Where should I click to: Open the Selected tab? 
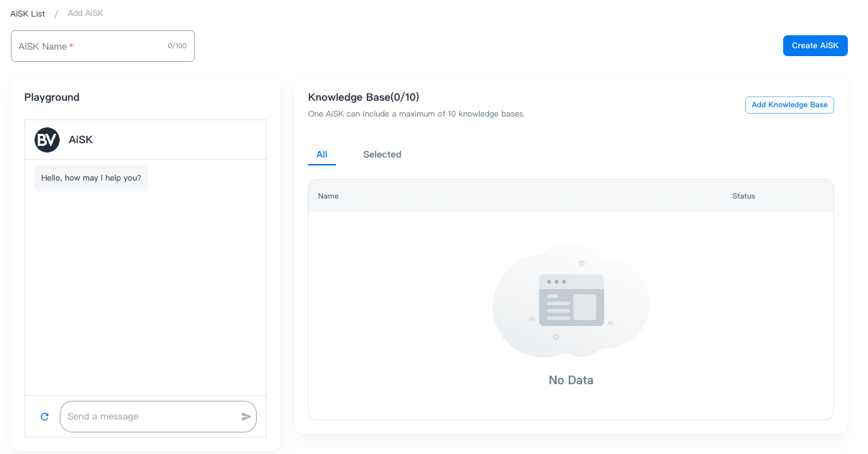pos(382,155)
